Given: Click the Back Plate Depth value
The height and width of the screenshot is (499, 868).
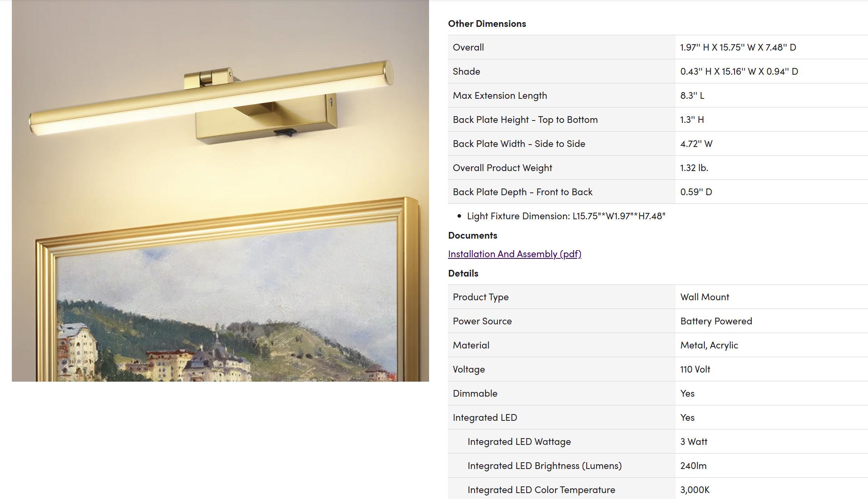Looking at the screenshot, I should 696,192.
